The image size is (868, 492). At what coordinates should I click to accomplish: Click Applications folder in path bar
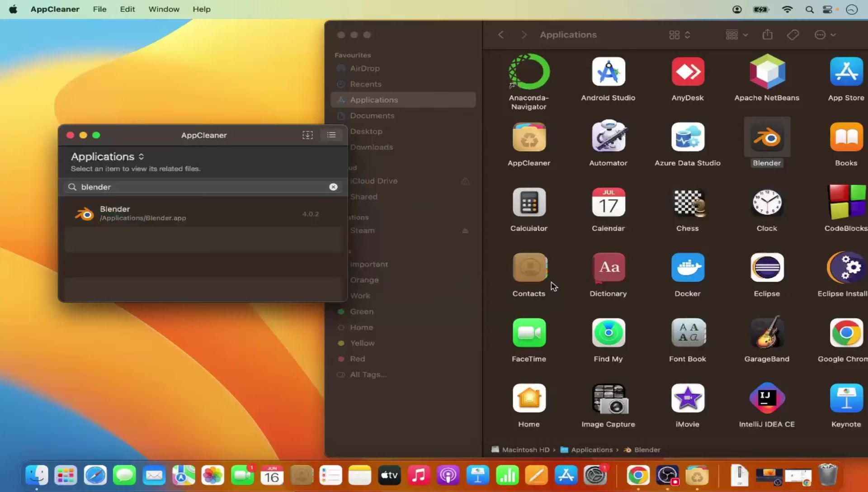(586, 449)
